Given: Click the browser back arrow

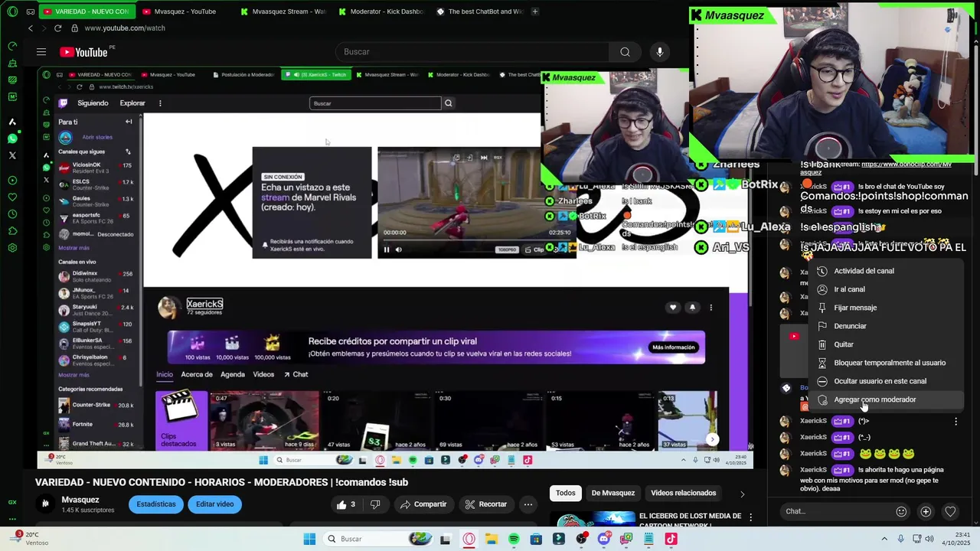Looking at the screenshot, I should tap(31, 28).
